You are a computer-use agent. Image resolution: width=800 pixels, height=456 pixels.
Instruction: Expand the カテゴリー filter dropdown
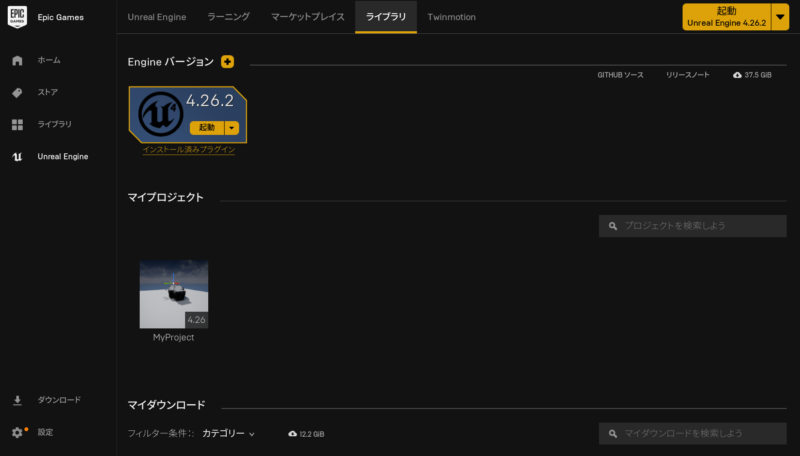click(x=228, y=434)
